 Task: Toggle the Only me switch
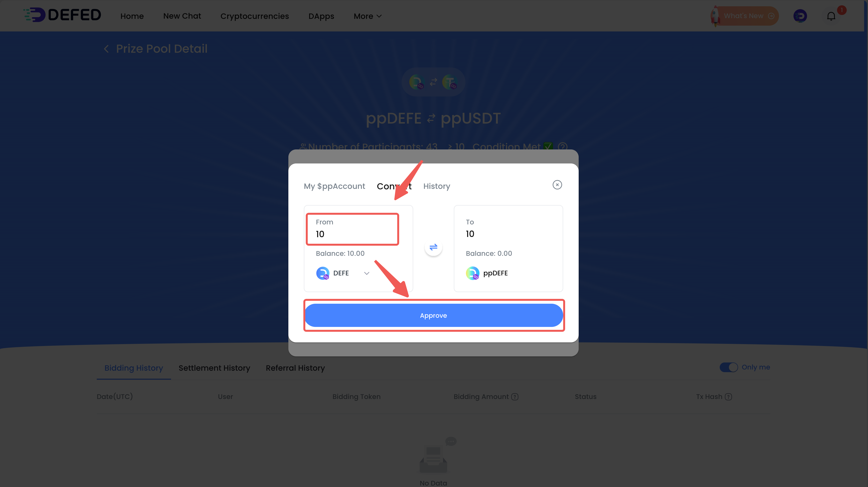coord(728,367)
